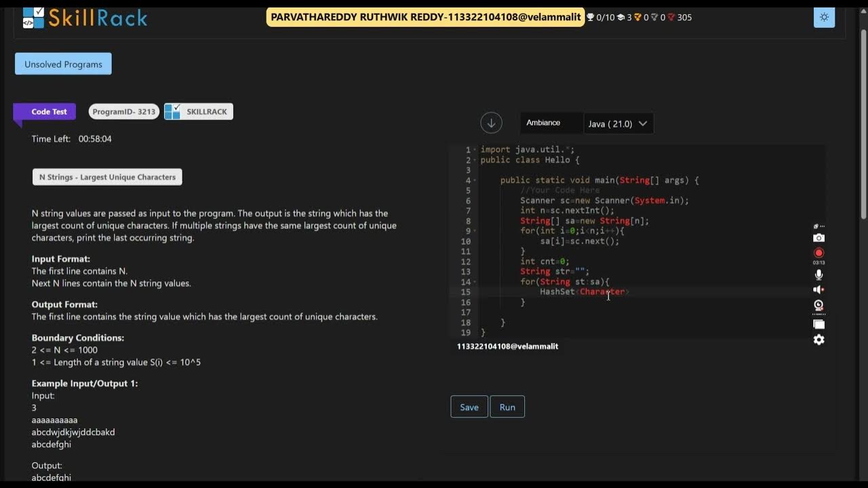Click the bronze medal icon next to 305
This screenshot has width=868, height=488.
671,18
